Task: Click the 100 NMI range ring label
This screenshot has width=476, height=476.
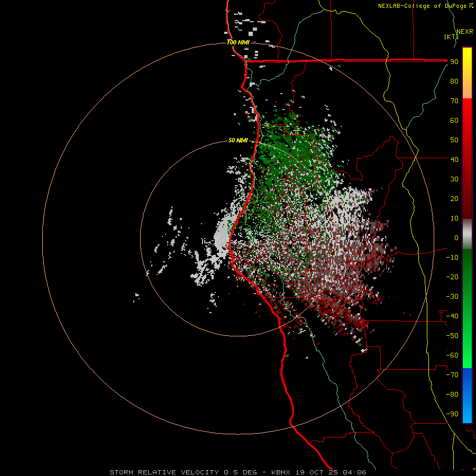Action: (237, 42)
